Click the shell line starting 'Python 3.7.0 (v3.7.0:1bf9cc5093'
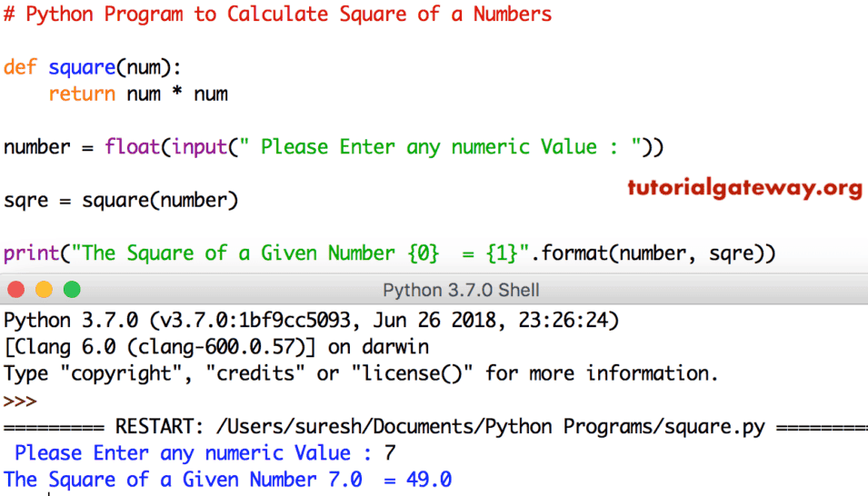Screen dimensions: 868x496 (311, 321)
